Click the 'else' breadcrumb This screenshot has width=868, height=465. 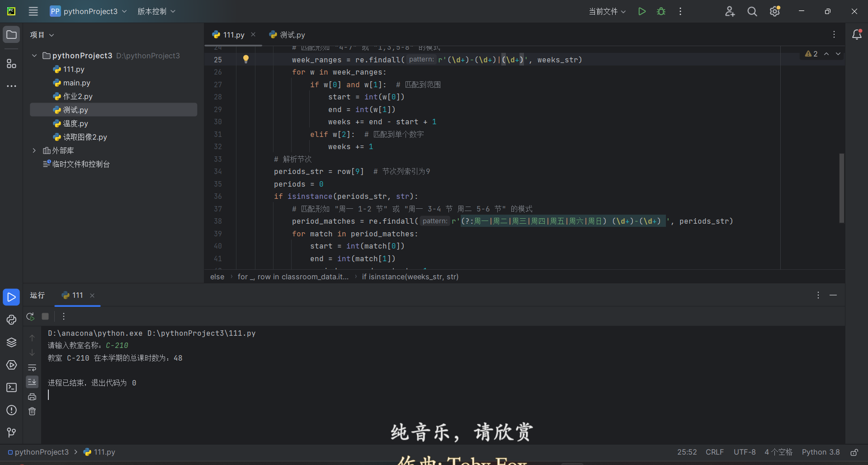point(217,277)
